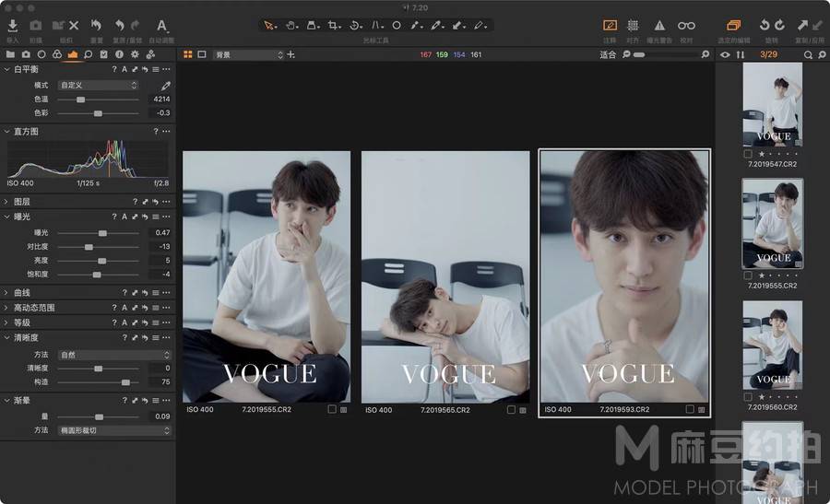The height and width of the screenshot is (504, 830).
Task: Select the circle Spot Removal tool
Action: 397,25
